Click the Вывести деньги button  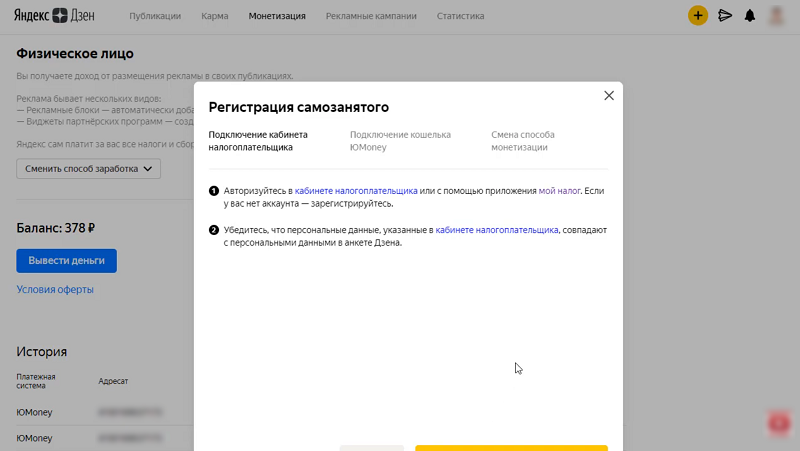pyautogui.click(x=66, y=261)
